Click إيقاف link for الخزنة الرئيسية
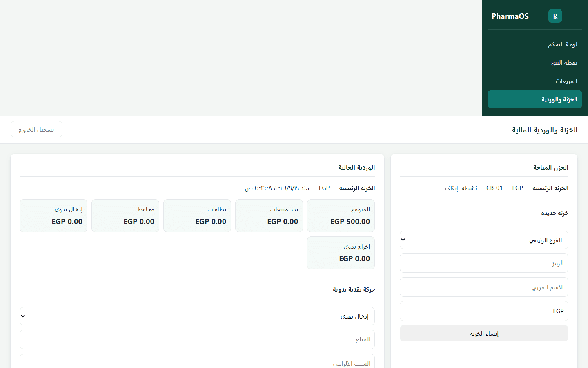The image size is (588, 368). 452,188
